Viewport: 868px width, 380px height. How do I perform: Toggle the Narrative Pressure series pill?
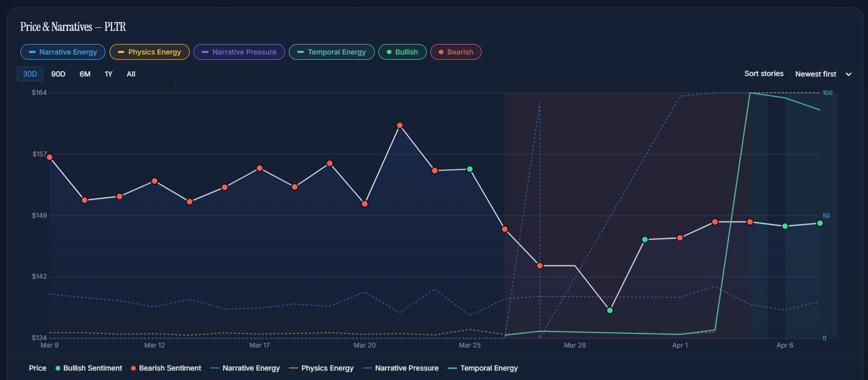239,52
